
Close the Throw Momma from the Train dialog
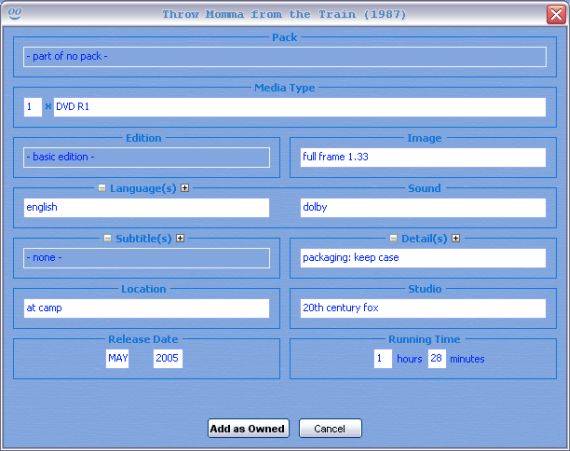pos(556,15)
